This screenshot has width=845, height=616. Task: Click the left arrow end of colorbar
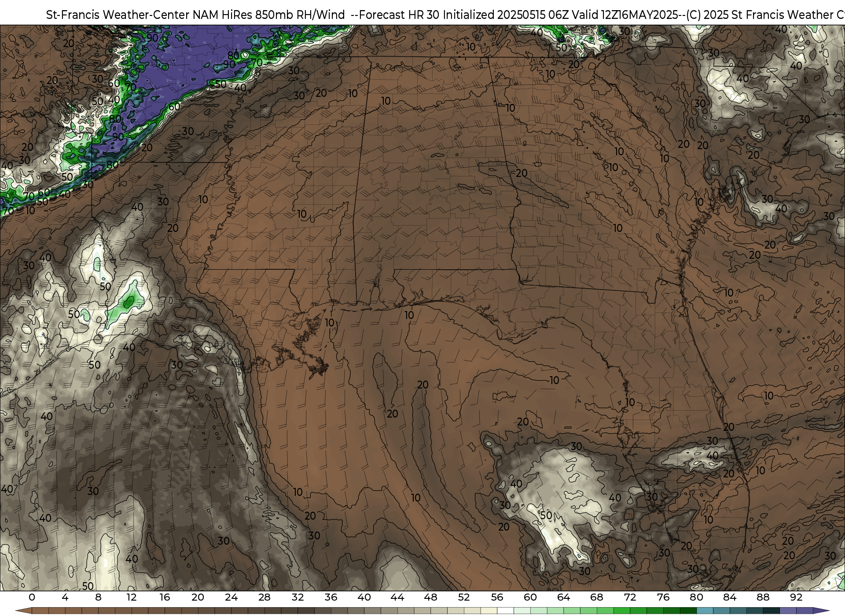pos(23,611)
